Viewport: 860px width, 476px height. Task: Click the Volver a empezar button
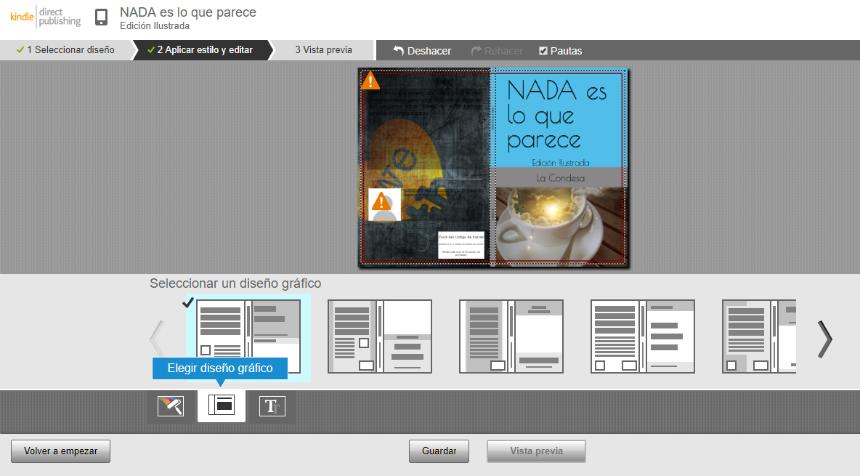[61, 451]
